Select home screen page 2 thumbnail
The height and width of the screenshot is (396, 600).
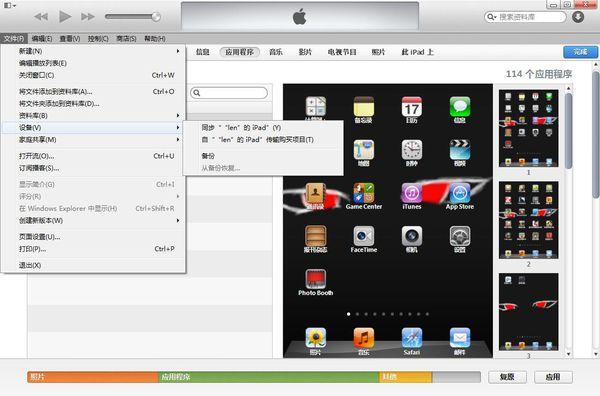528,220
